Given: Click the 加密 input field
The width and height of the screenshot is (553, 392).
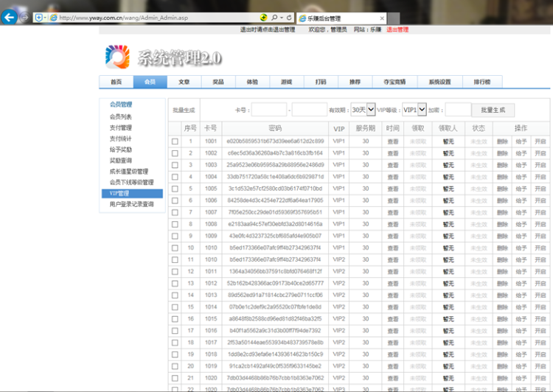Looking at the screenshot, I should 458,110.
